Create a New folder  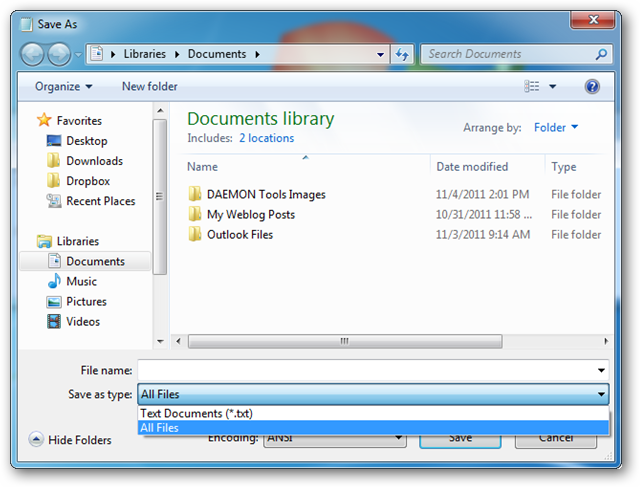150,87
